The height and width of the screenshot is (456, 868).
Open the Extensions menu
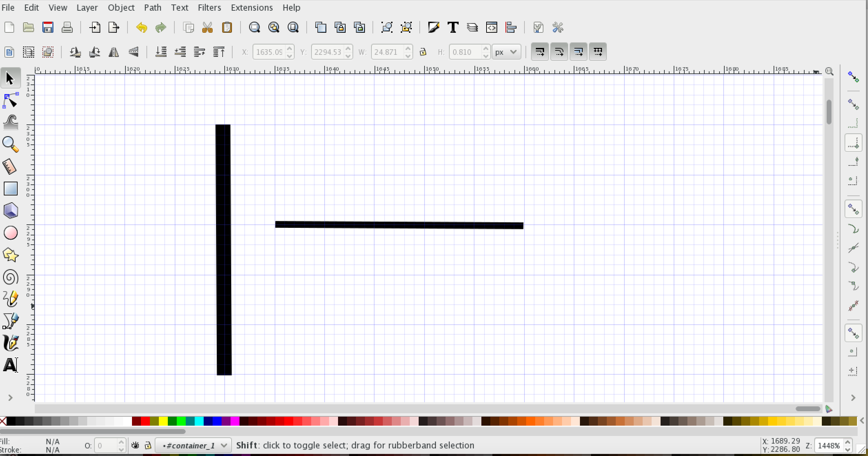[252, 8]
